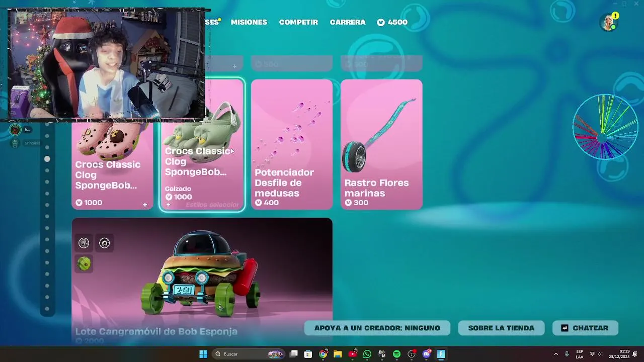Click the wheel icon in Cangremóvil bundle

[105, 243]
